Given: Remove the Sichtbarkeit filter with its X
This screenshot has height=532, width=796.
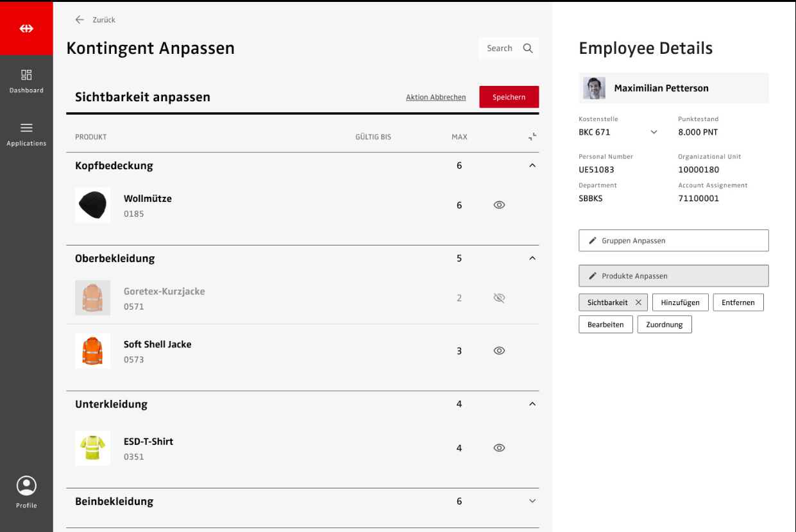Looking at the screenshot, I should click(638, 303).
